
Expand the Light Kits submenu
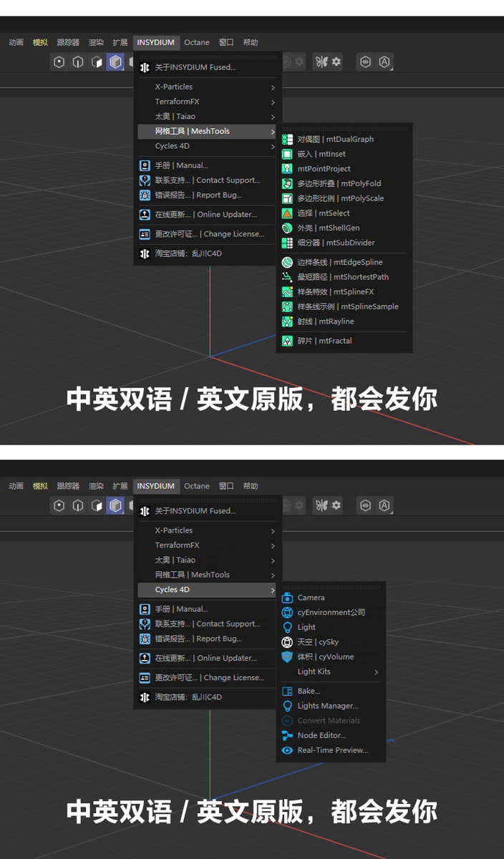pos(331,671)
